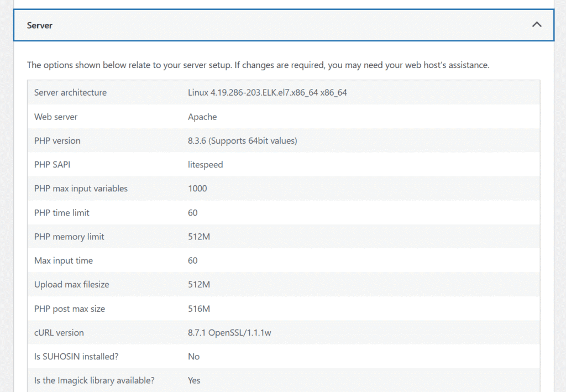Select the PHP version row
Viewport: 566px width, 392px height.
pyautogui.click(x=221, y=140)
